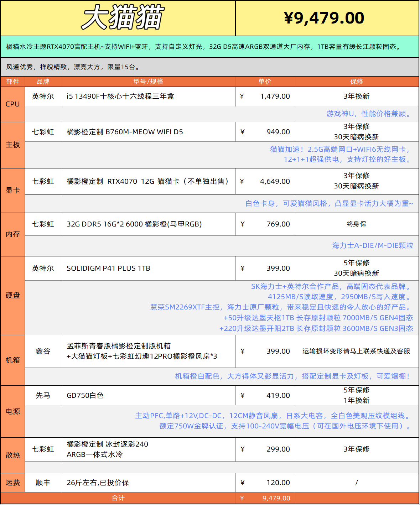
Task: Click the 大猫猫 title heading
Action: pyautogui.click(x=123, y=17)
